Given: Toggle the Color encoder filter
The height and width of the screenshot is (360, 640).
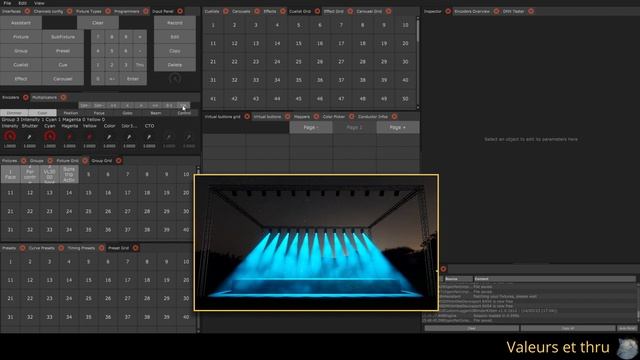Looking at the screenshot, I should (x=42, y=113).
